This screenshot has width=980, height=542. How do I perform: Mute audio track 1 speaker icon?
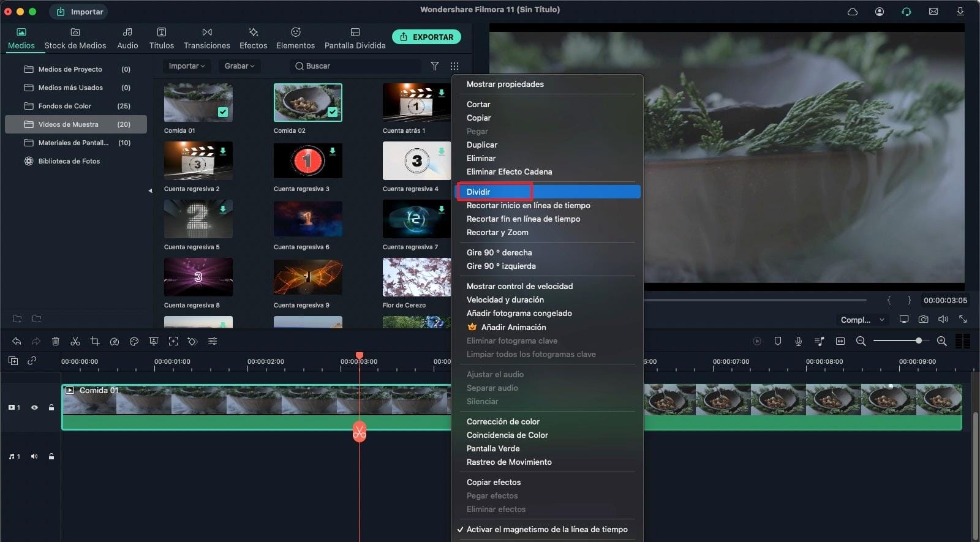pyautogui.click(x=34, y=456)
